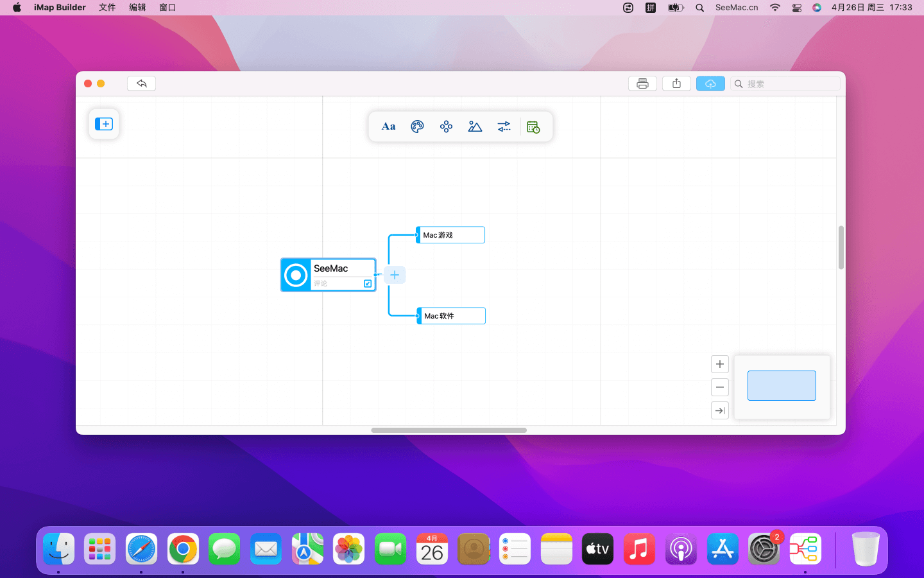Click the insert image icon
Image resolution: width=924 pixels, height=578 pixels.
tap(475, 127)
